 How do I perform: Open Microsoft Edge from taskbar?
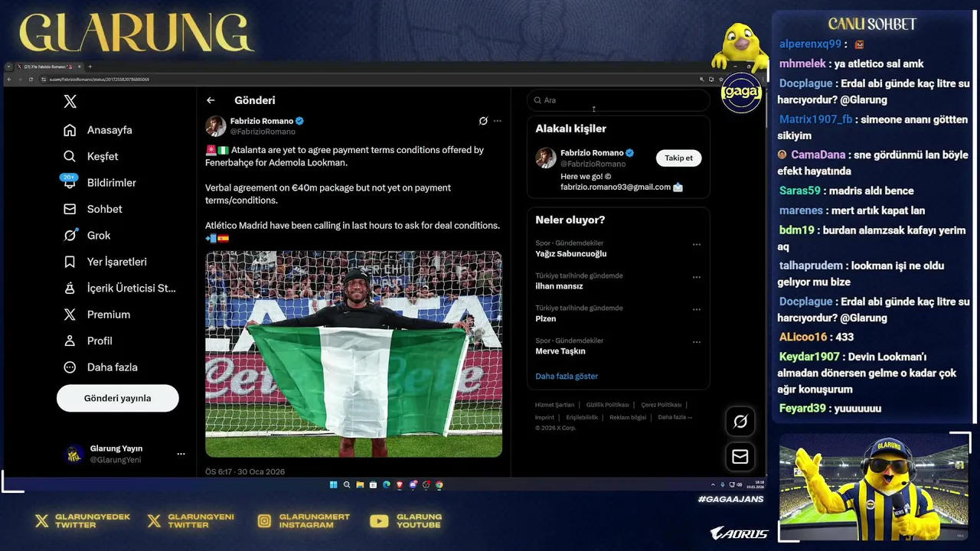[x=387, y=484]
